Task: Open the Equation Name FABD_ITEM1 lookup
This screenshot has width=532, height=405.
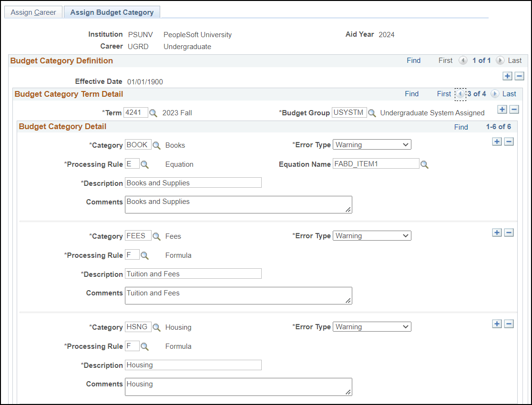Action: point(425,163)
